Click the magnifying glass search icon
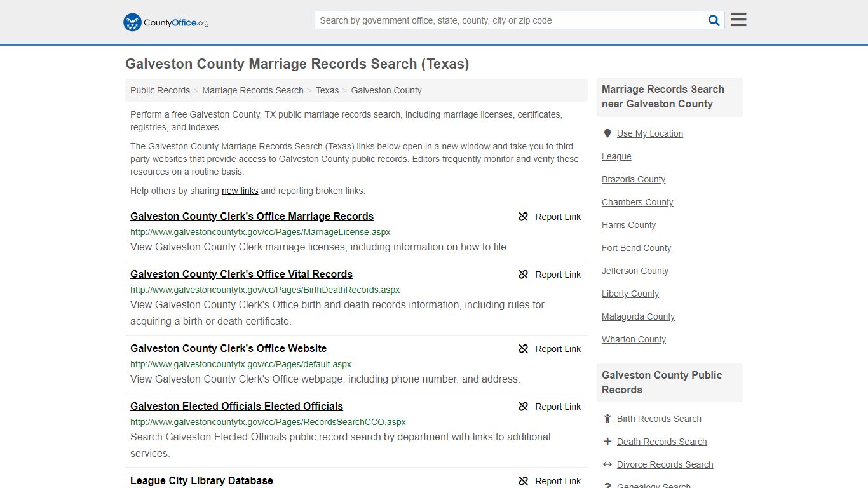Viewport: 868px width, 488px height. 714,20
